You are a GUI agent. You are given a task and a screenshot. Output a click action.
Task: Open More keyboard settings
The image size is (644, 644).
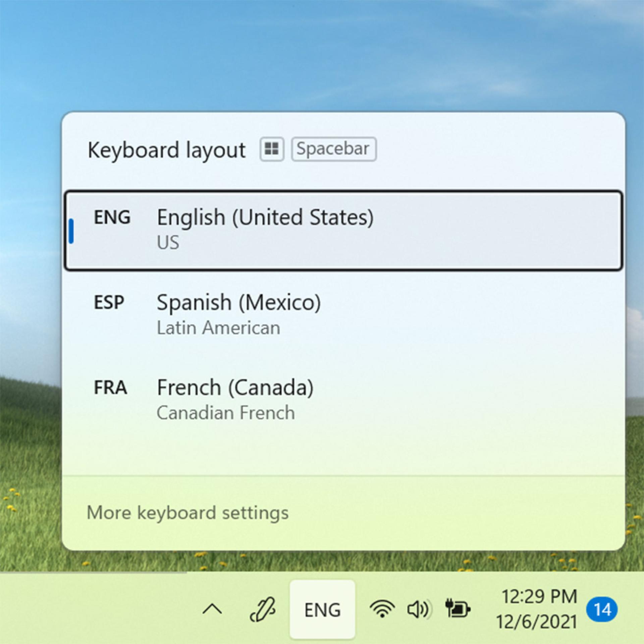[187, 513]
